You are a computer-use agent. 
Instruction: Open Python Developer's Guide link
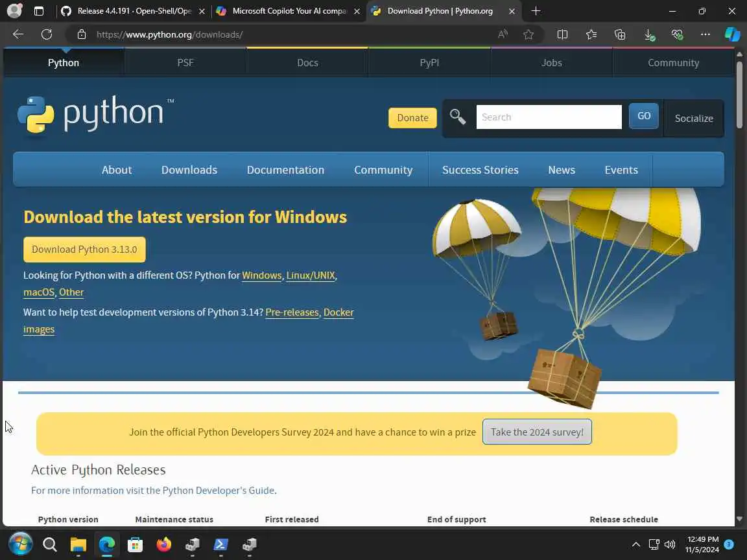pyautogui.click(x=218, y=490)
